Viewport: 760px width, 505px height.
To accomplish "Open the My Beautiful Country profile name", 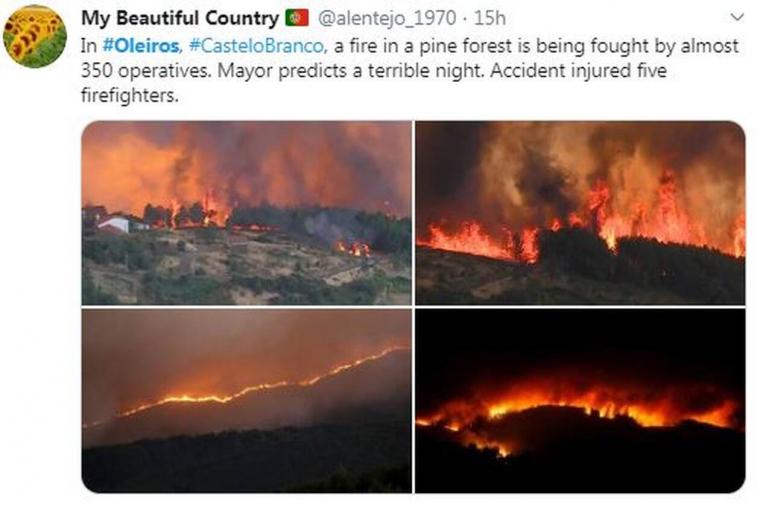I will pyautogui.click(x=180, y=18).
